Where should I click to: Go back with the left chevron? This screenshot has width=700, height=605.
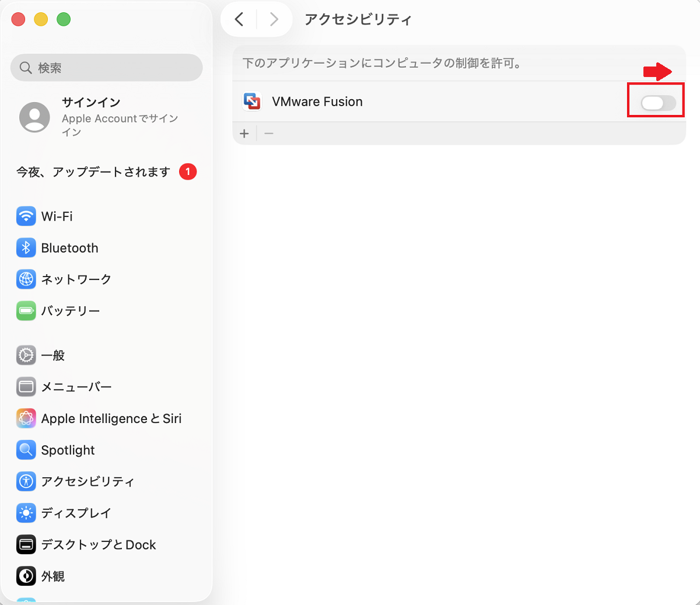pos(239,19)
